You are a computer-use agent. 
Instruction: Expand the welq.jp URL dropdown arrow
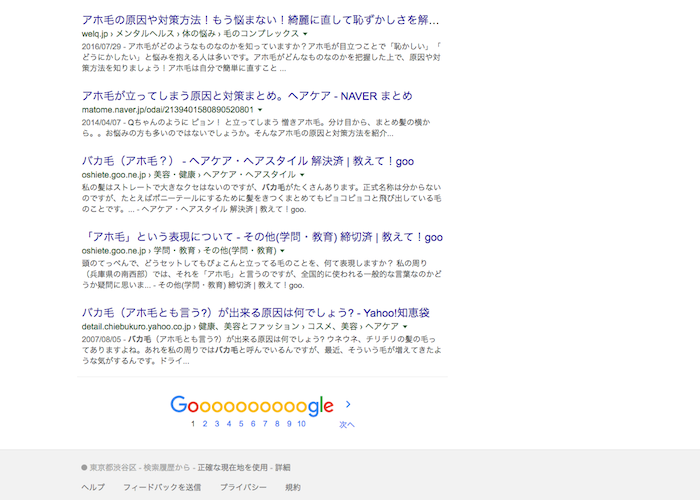305,34
